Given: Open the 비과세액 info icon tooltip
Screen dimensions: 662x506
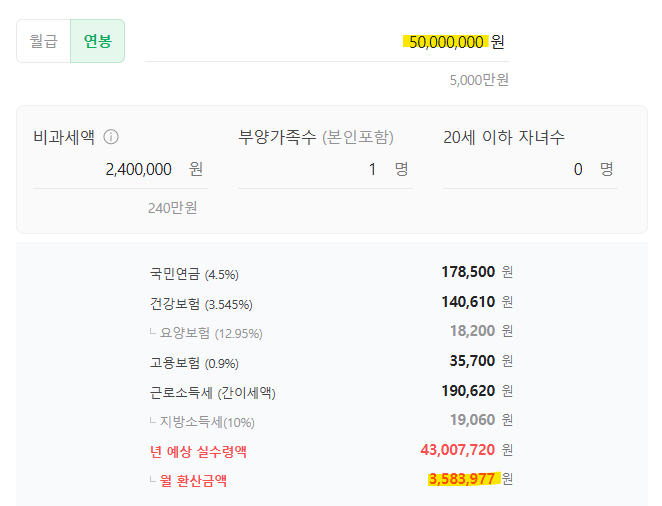Looking at the screenshot, I should [x=111, y=137].
